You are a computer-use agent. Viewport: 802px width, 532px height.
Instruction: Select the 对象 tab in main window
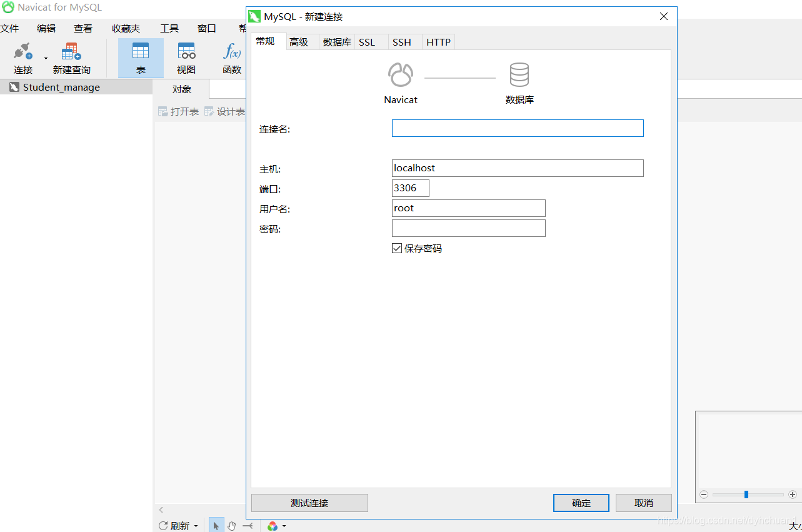(182, 89)
